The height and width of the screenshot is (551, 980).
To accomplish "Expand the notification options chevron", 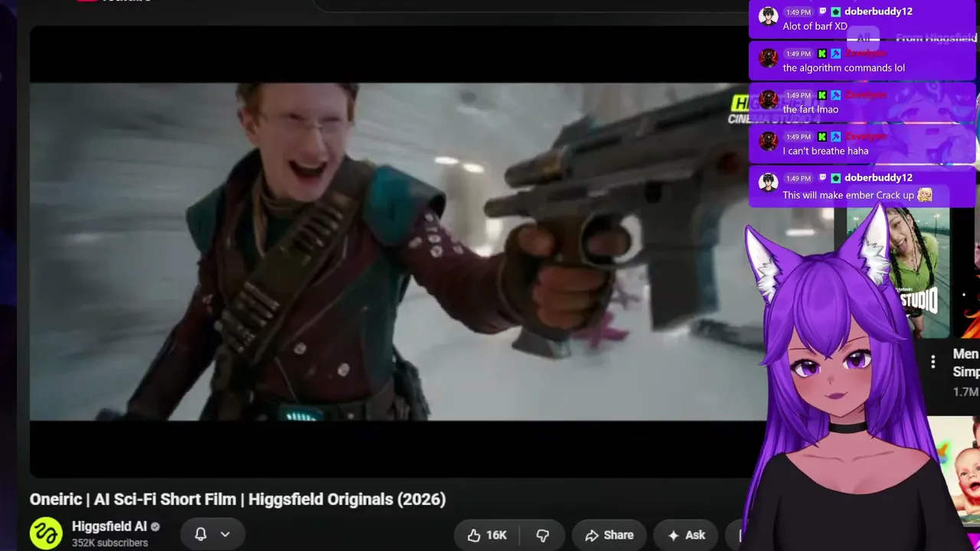I will (225, 534).
